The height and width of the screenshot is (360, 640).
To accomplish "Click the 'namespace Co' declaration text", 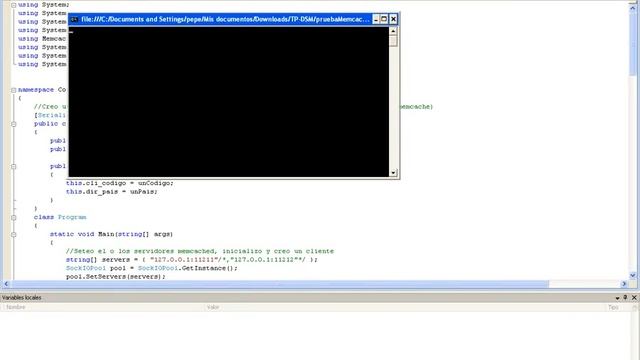I will (x=42, y=90).
